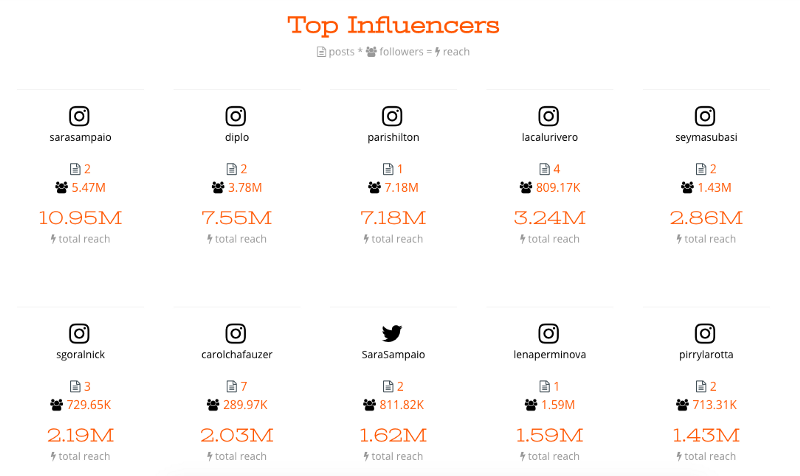Click the Instagram icon above pirrylarotta

(x=705, y=334)
